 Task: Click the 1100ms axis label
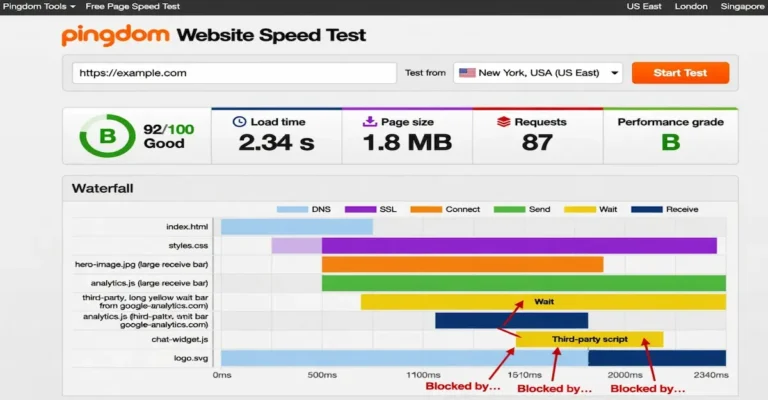(423, 375)
